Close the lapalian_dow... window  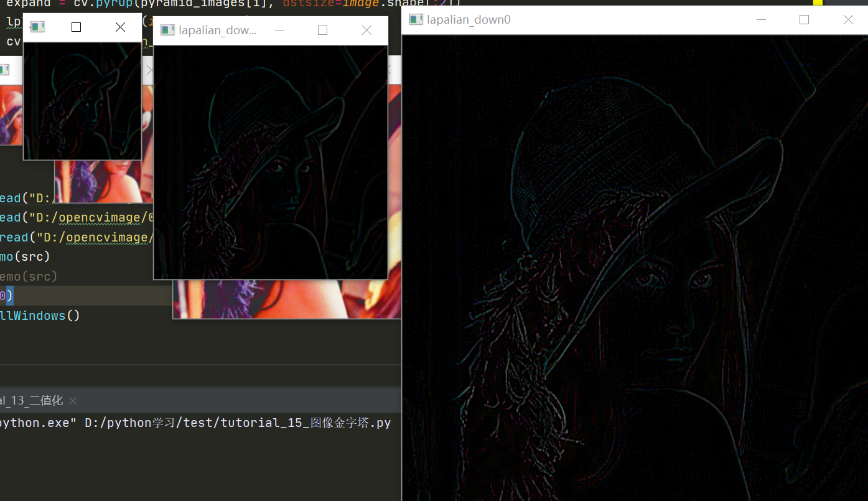[x=366, y=30]
